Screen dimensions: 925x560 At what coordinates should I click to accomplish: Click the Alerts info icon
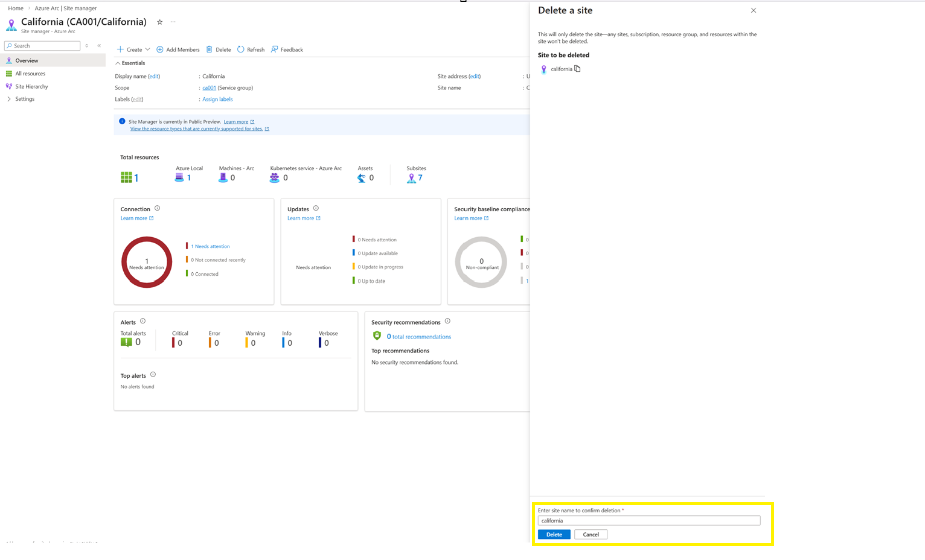click(x=143, y=321)
